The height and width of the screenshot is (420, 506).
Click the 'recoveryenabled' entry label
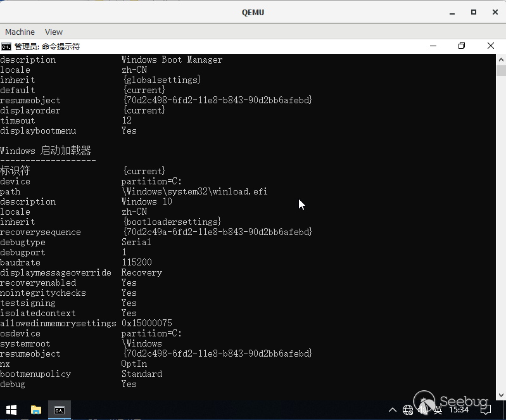[x=38, y=283]
